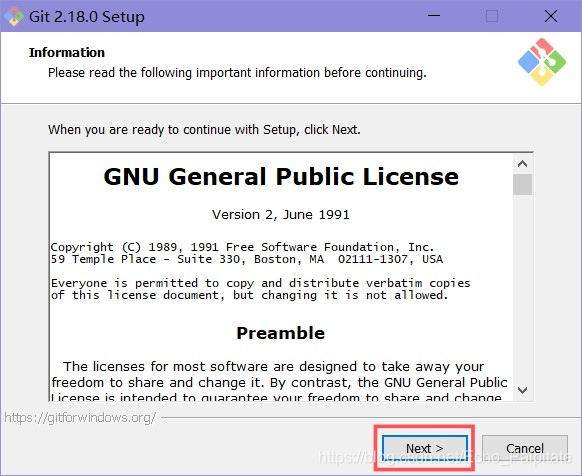
Task: Click the 'Everyone is permitted to copy' line
Action: pos(261,283)
